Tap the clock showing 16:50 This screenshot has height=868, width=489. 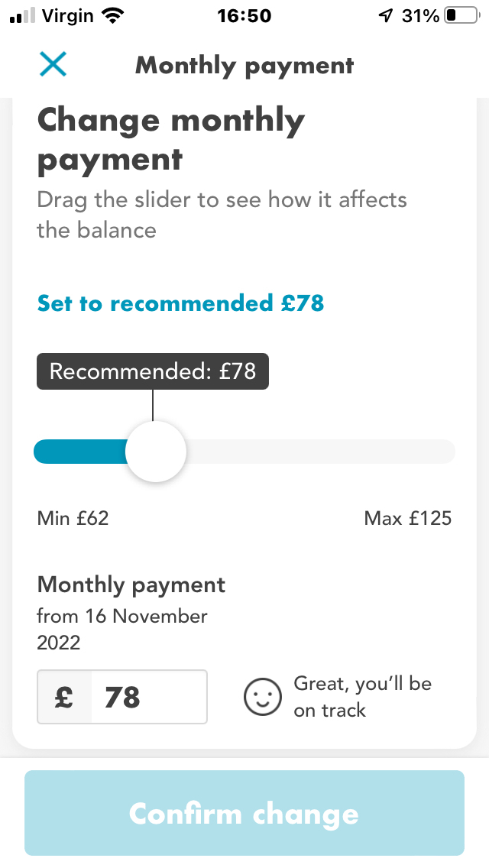[244, 14]
